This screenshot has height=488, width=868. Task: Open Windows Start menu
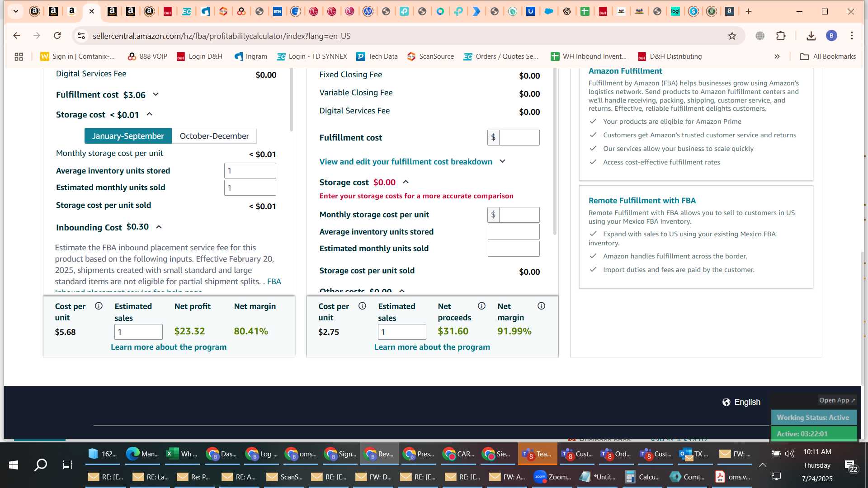tap(14, 465)
